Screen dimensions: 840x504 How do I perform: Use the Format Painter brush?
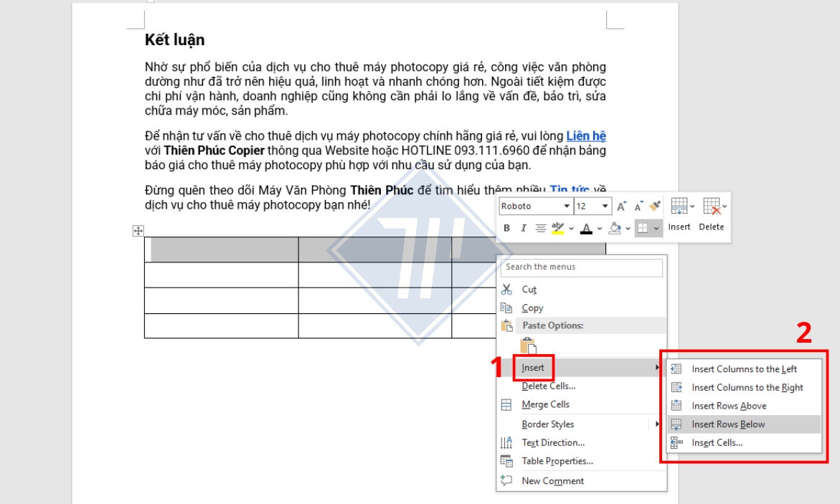tap(653, 206)
